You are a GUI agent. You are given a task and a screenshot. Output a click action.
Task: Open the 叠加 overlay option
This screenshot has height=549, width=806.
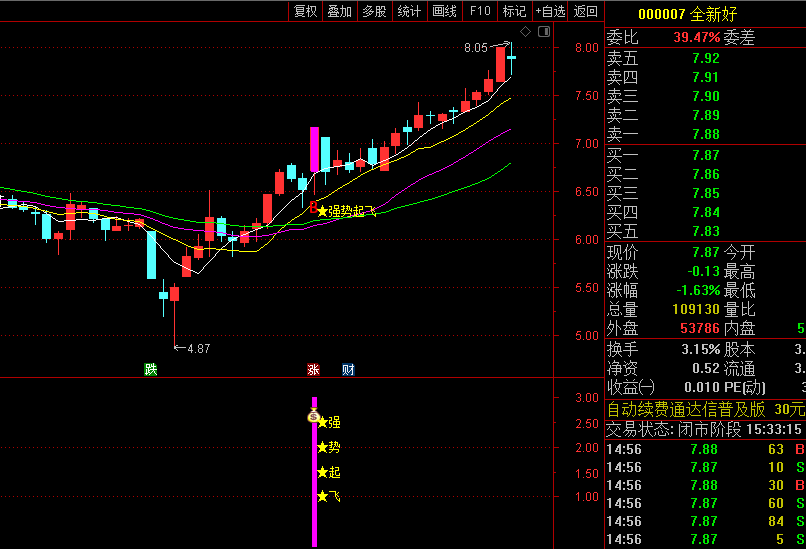pyautogui.click(x=340, y=11)
